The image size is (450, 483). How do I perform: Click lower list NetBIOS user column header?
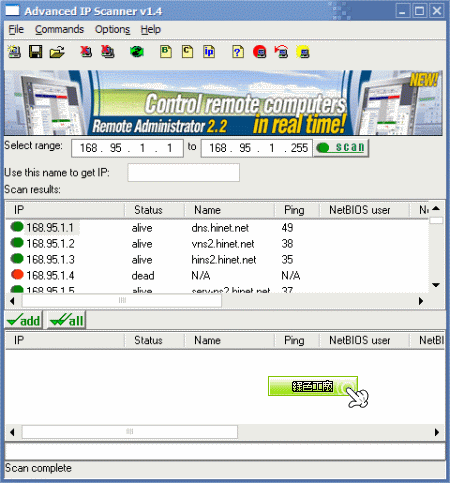(x=364, y=340)
